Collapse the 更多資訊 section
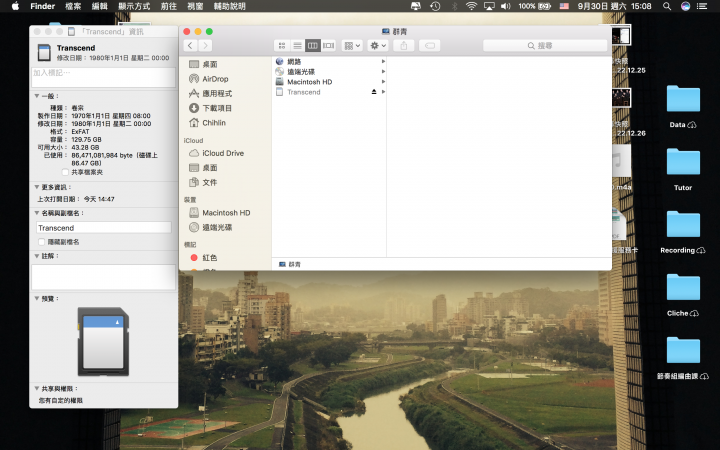 coord(37,187)
